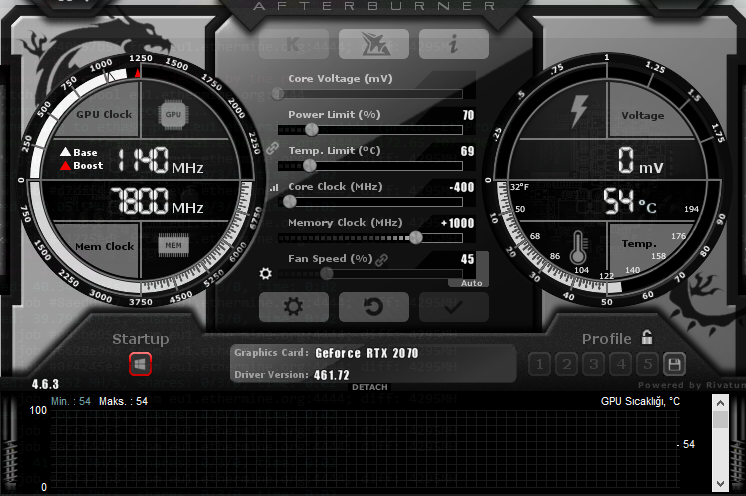Open the information i button
746x496 pixels.
click(454, 44)
